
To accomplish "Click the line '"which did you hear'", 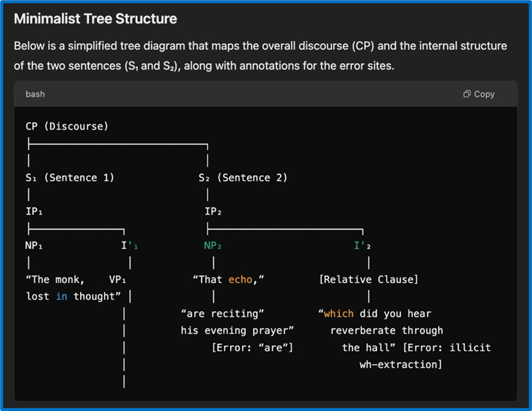I will [x=375, y=314].
